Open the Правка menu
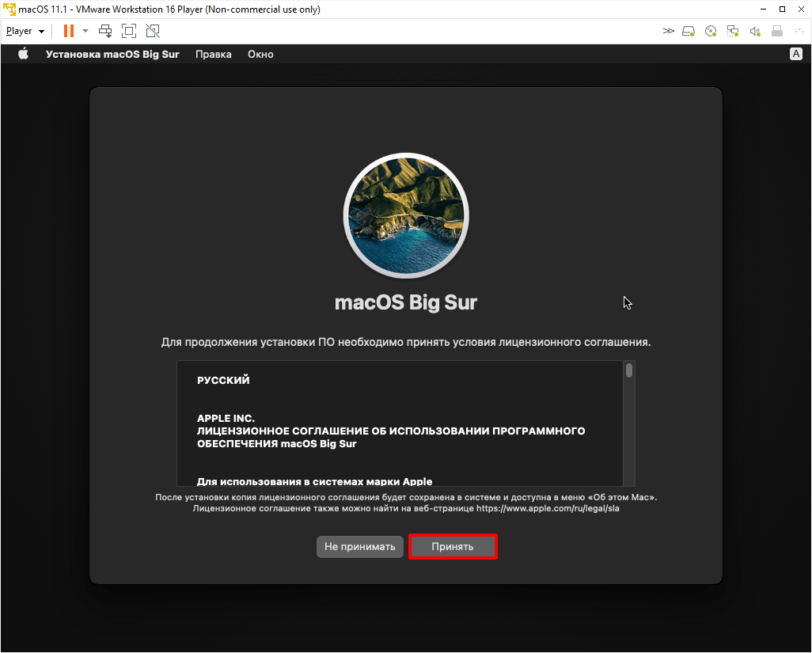Viewport: 812px width, 653px height. 213,55
